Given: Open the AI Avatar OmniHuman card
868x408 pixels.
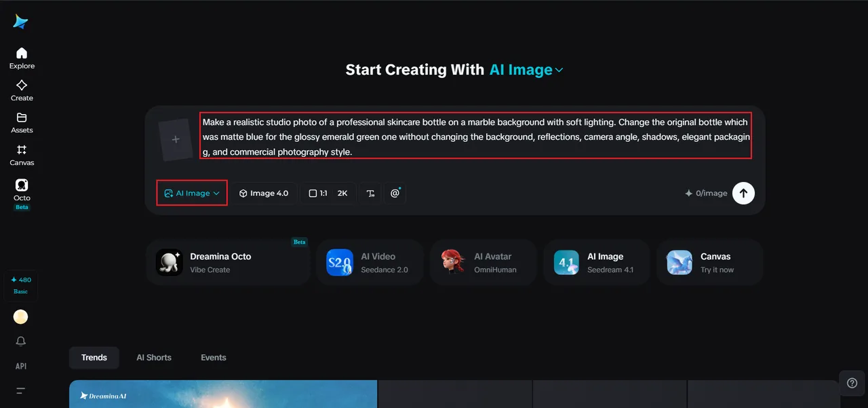Looking at the screenshot, I should coord(483,262).
